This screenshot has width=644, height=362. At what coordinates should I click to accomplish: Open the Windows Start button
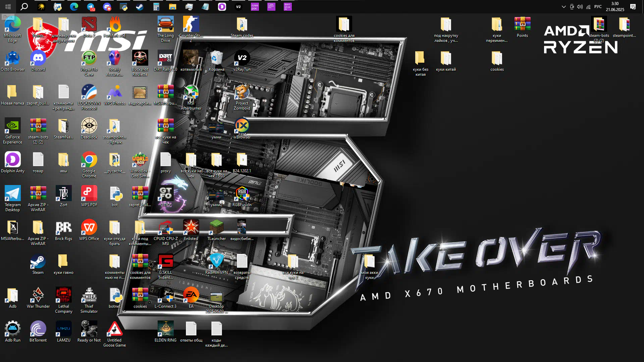(x=8, y=6)
